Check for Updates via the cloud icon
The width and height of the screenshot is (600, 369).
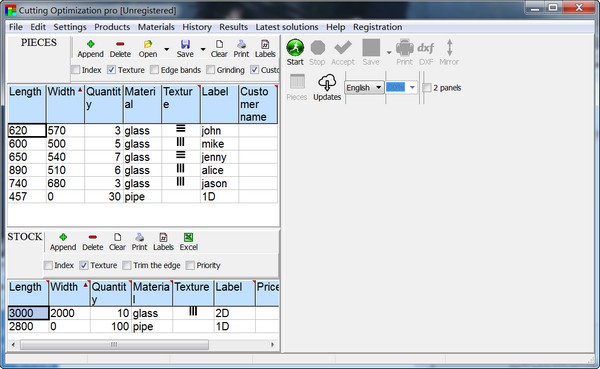click(x=327, y=88)
